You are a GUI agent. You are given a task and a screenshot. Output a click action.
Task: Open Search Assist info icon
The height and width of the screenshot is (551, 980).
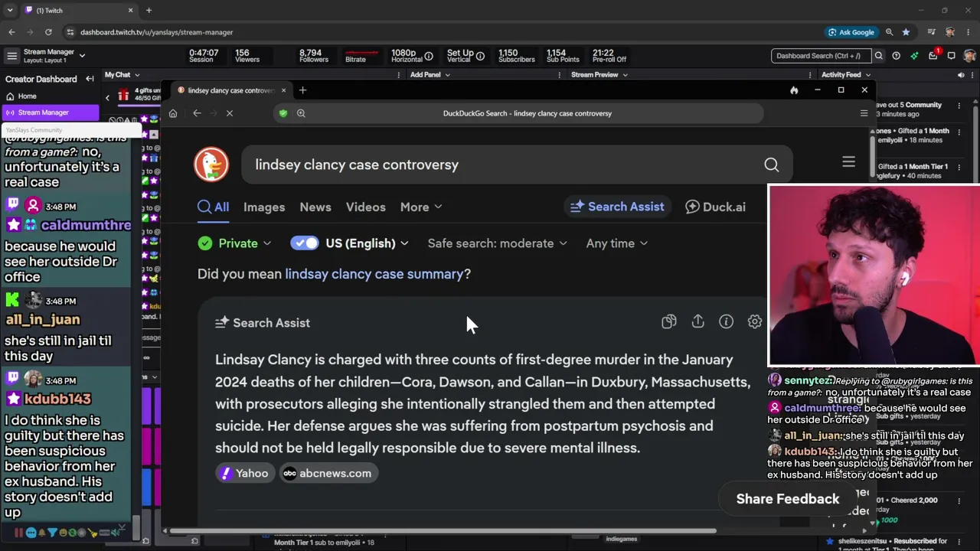click(726, 322)
